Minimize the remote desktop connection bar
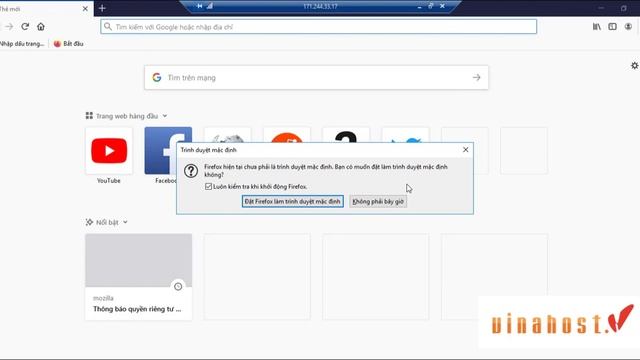Image resolution: width=640 pixels, height=360 pixels. coord(419,7)
